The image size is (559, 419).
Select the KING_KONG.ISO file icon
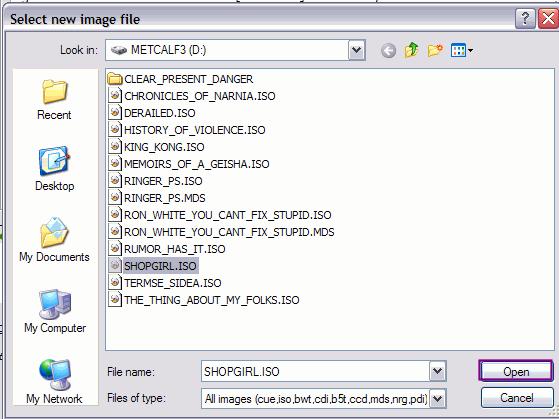point(114,147)
